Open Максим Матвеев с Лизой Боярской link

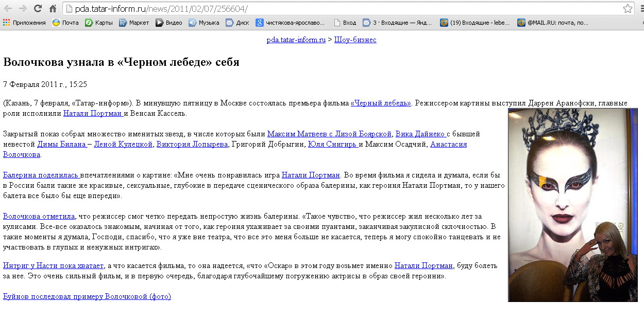click(329, 134)
